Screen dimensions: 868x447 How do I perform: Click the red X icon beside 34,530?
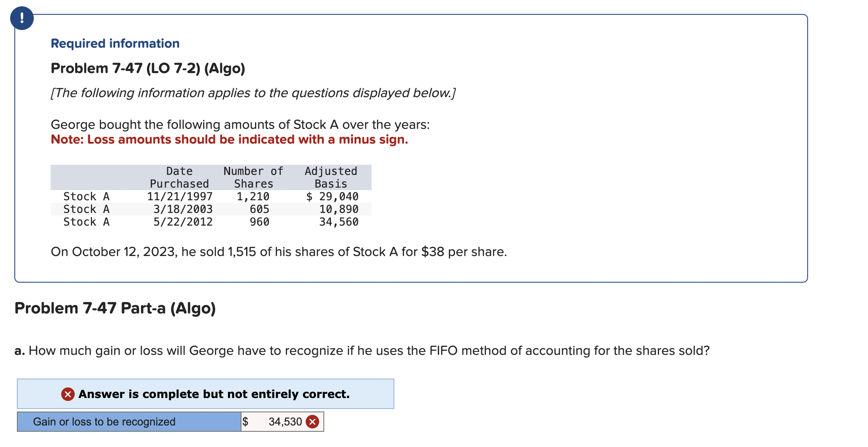pyautogui.click(x=312, y=421)
